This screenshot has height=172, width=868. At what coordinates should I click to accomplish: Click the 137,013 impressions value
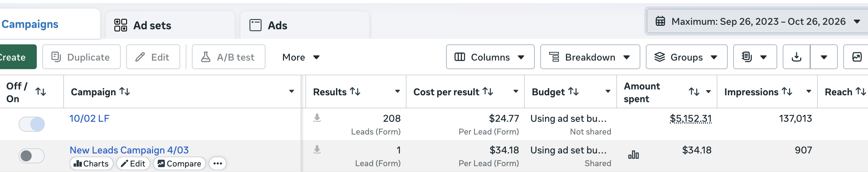click(x=795, y=118)
